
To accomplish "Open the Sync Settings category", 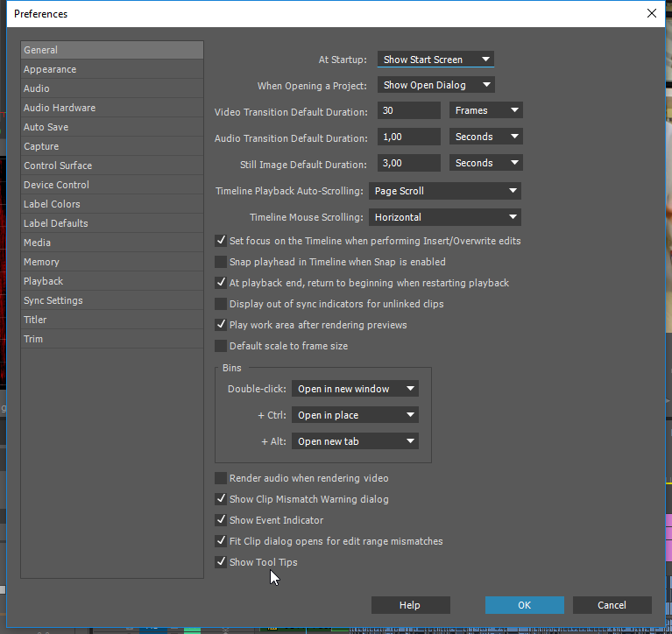I will coord(112,300).
